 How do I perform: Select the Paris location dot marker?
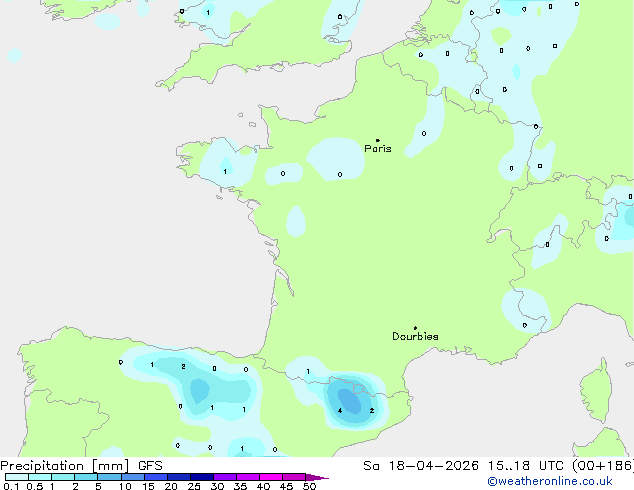point(378,140)
